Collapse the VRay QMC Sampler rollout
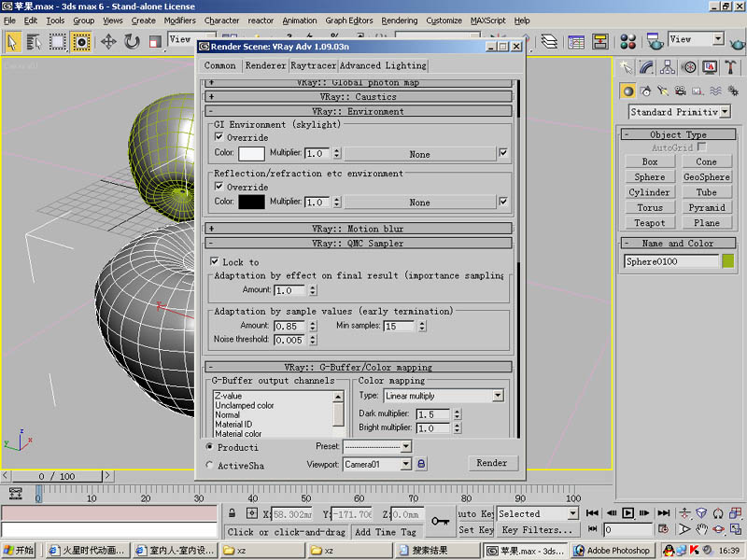 [x=359, y=244]
